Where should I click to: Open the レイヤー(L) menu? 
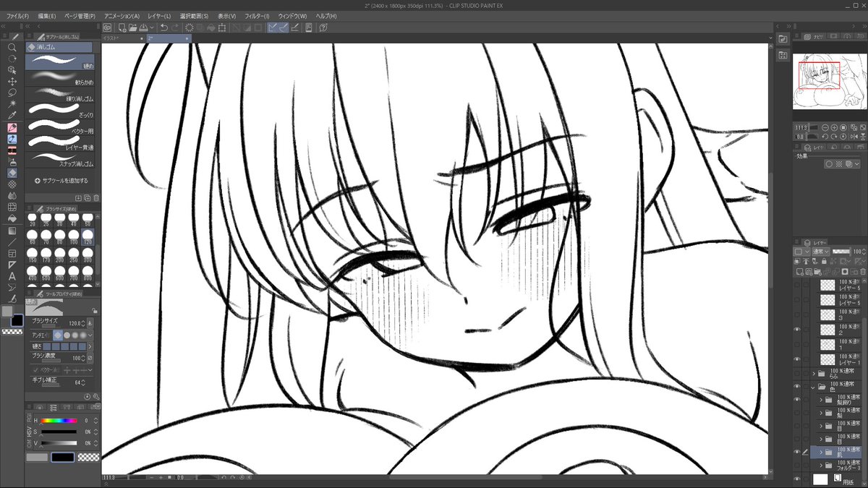tap(159, 15)
